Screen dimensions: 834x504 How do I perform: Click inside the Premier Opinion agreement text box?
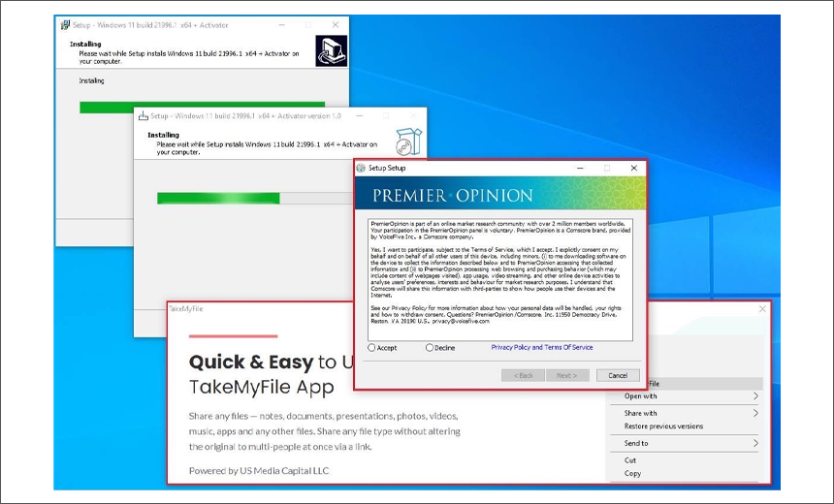click(x=500, y=280)
